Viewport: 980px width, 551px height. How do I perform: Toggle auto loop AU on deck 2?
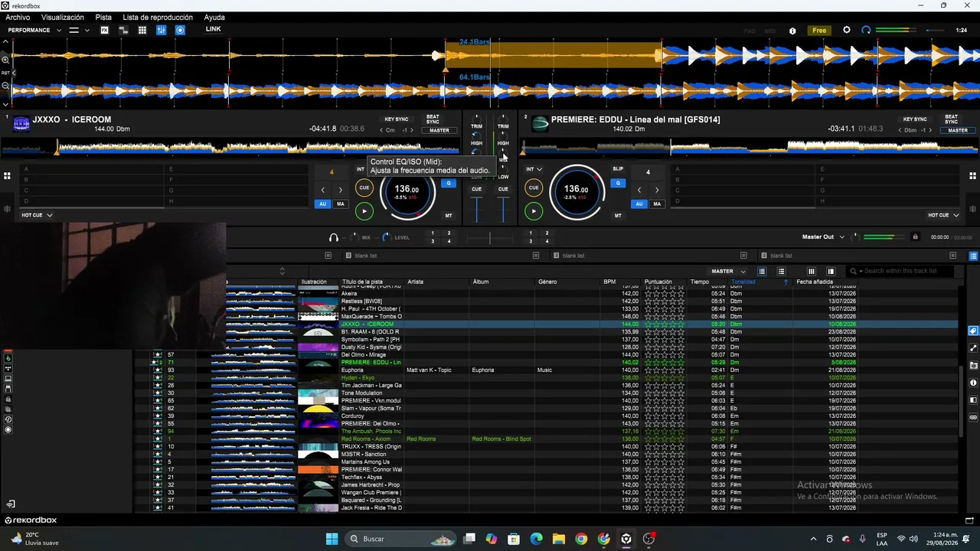coord(639,204)
